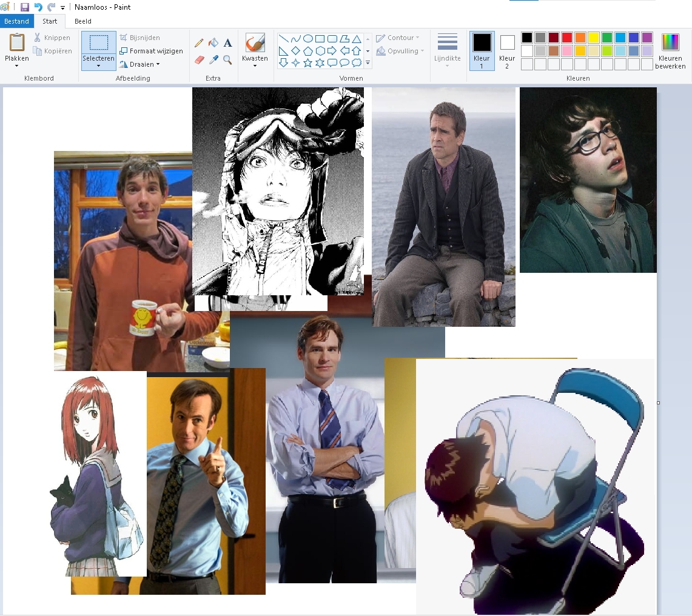The width and height of the screenshot is (692, 616).
Task: Click Kopiëren to copy
Action: click(x=52, y=51)
